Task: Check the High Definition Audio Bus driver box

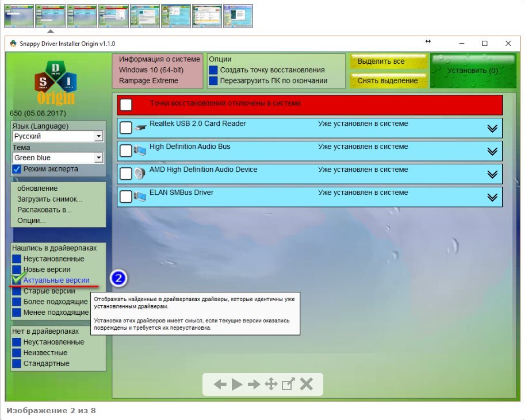Action: (x=126, y=151)
